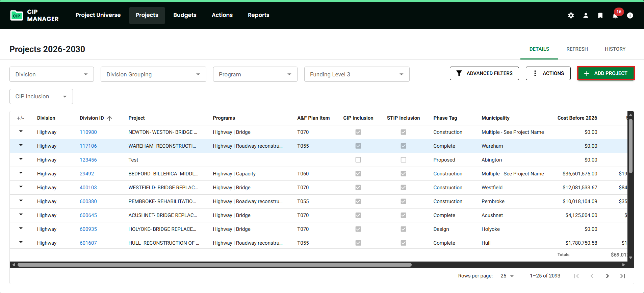The image size is (644, 293).
Task: Toggle STIP Inclusion checkbox for Test project
Action: point(403,160)
